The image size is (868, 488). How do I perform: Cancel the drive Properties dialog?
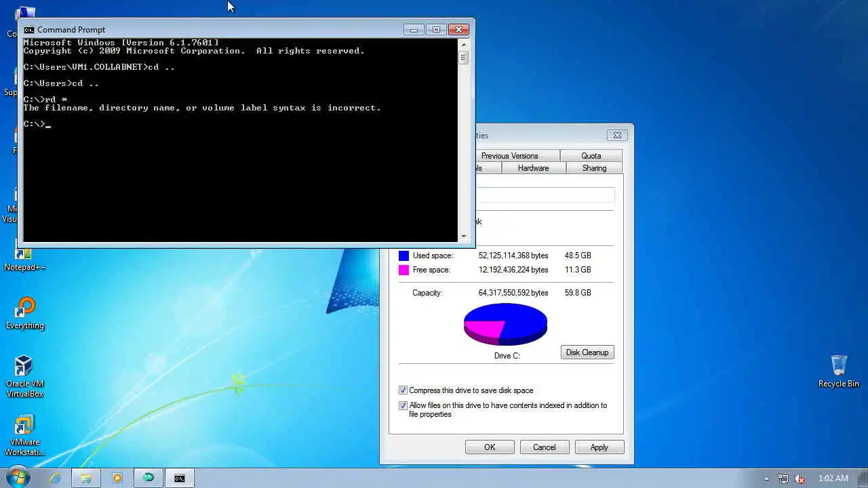pyautogui.click(x=544, y=447)
